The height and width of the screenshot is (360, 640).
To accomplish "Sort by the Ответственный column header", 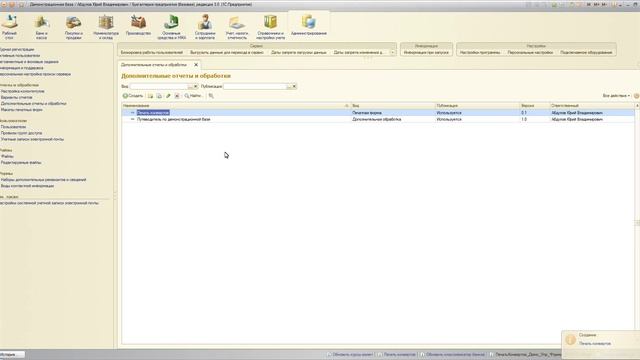I will coord(592,106).
